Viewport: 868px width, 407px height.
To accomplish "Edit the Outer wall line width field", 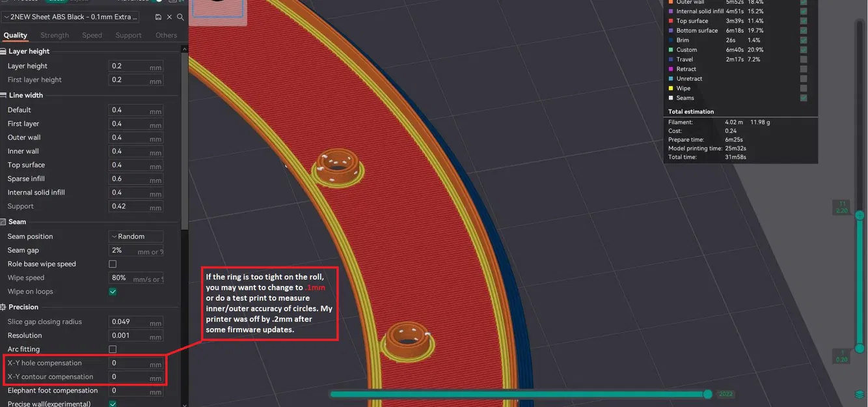I will pos(135,137).
